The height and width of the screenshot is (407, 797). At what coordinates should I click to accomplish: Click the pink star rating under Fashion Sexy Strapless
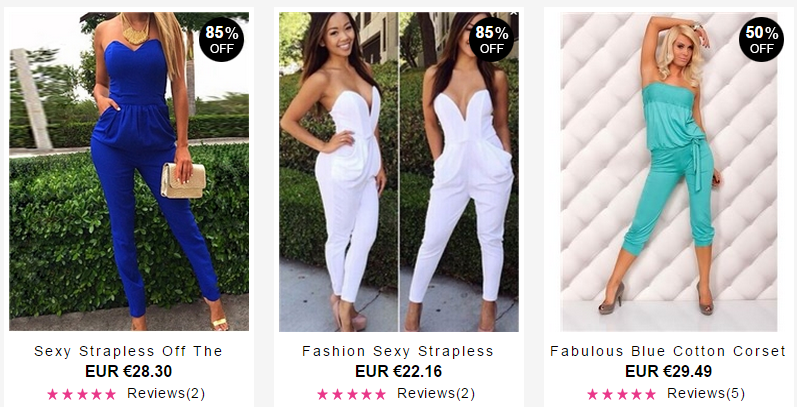coord(352,394)
